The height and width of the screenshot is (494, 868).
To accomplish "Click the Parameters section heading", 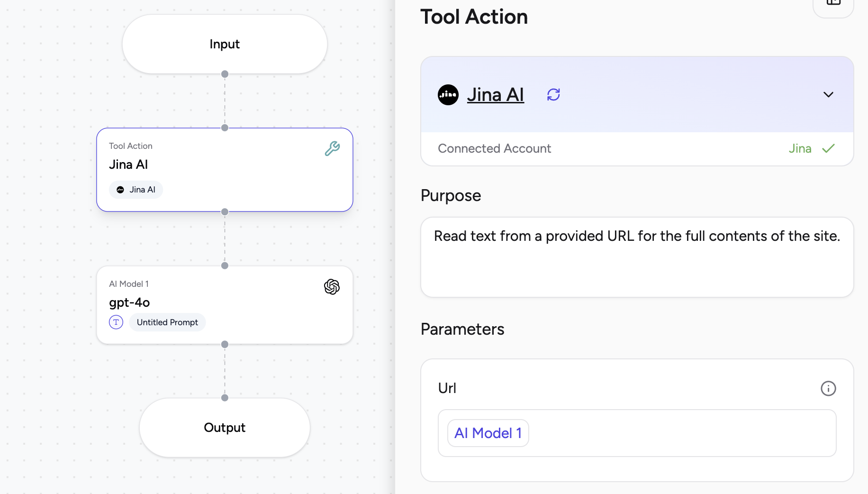I will point(462,329).
